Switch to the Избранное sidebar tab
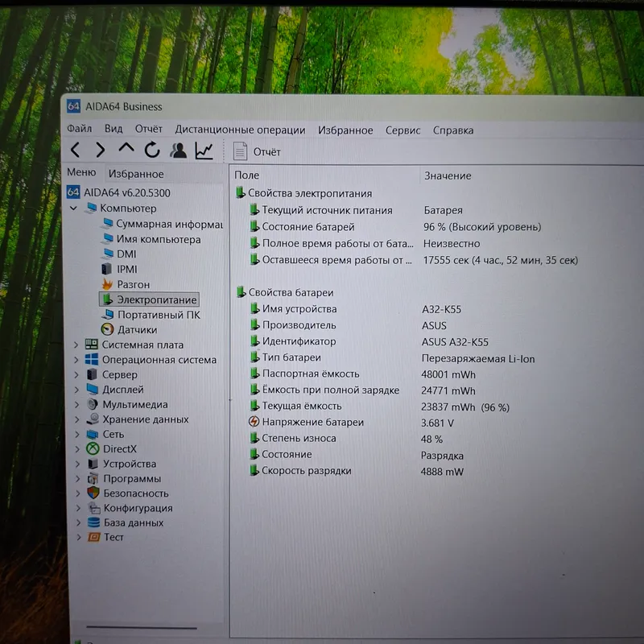The width and height of the screenshot is (644, 644). pos(136,174)
